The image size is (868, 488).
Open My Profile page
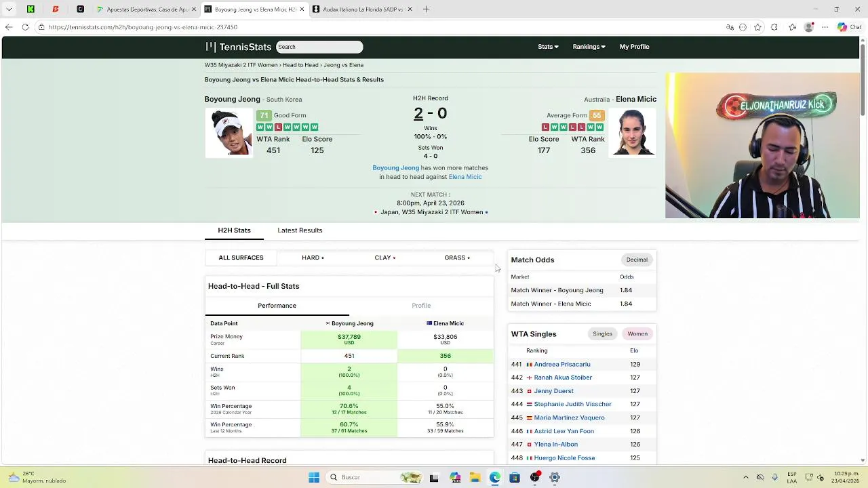634,47
